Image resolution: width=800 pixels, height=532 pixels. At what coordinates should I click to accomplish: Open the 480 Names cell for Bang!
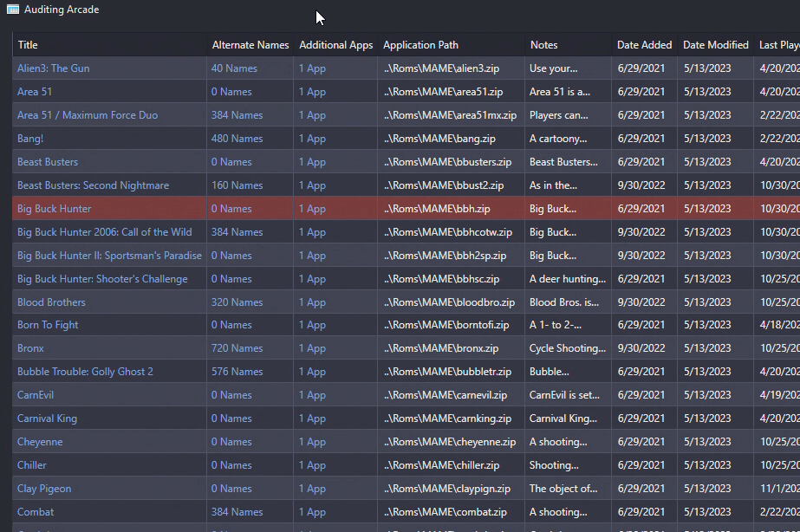237,139
